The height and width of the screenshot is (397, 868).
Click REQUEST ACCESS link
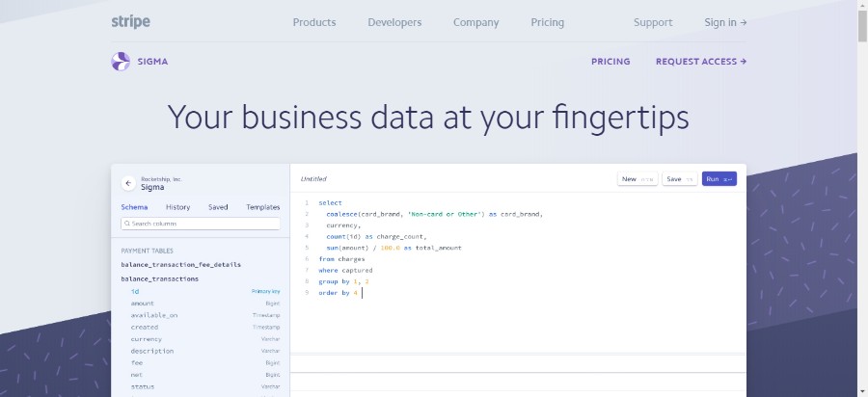coord(701,62)
